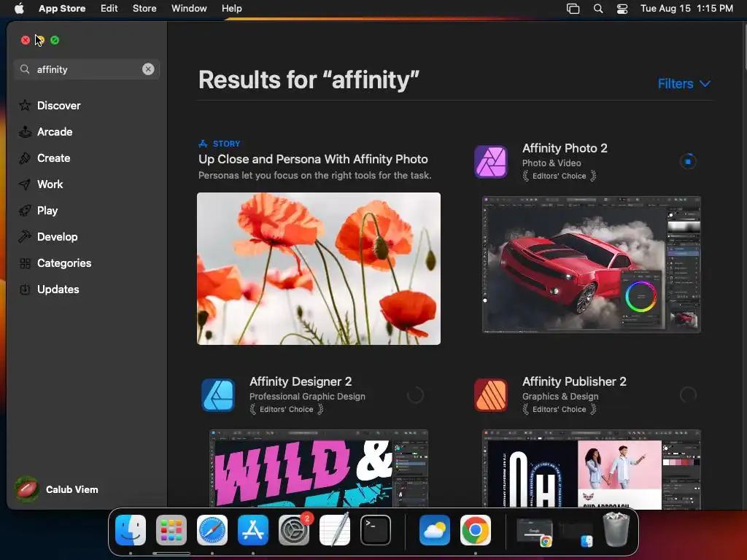
Task: Click the Photo & Video category text
Action: [x=551, y=163]
